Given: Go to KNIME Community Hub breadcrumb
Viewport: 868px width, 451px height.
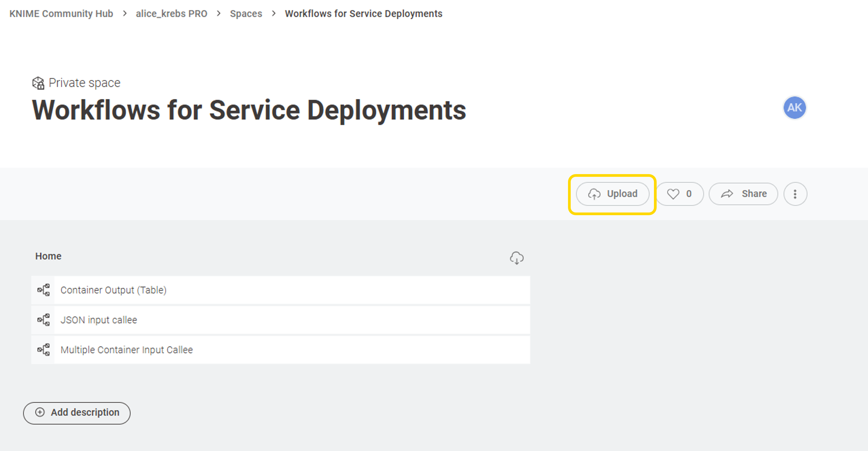Looking at the screenshot, I should 61,13.
